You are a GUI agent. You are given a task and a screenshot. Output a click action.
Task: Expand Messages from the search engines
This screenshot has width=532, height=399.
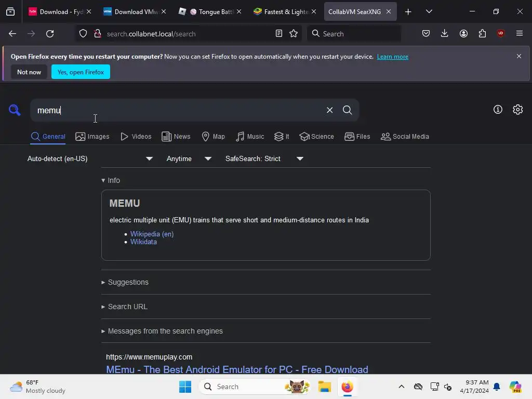[x=162, y=331]
